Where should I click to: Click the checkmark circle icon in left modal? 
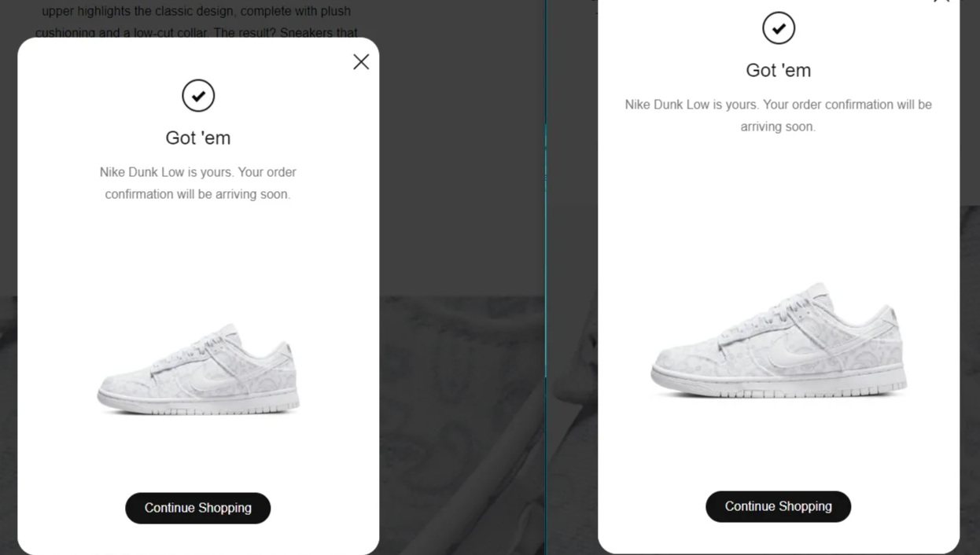198,96
